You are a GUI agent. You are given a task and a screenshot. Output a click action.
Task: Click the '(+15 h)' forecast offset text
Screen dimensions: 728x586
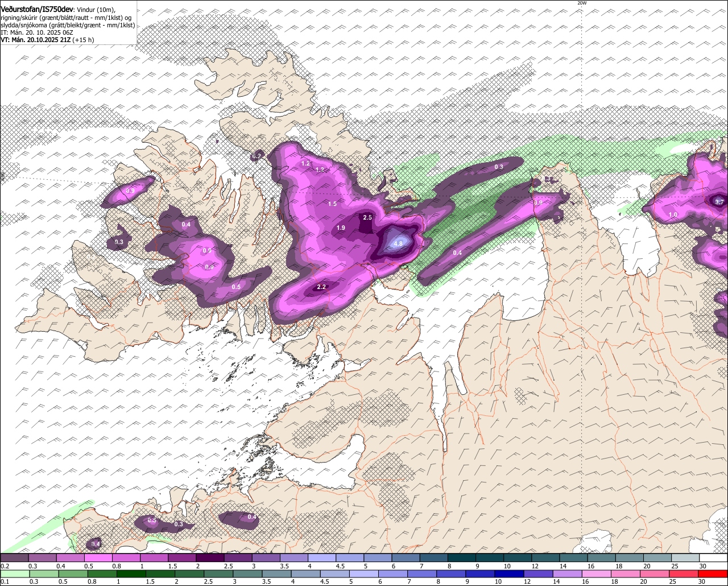pos(83,40)
